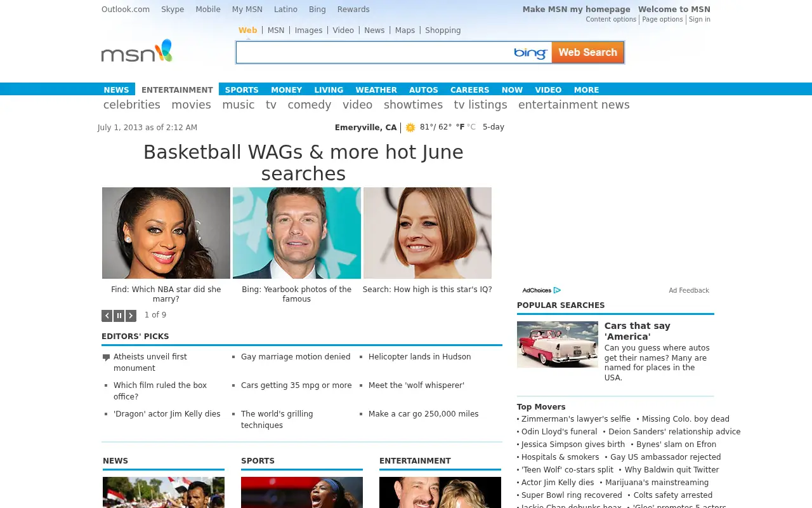Image resolution: width=812 pixels, height=508 pixels.
Task: Open the celebrities sub-section
Action: 132,105
